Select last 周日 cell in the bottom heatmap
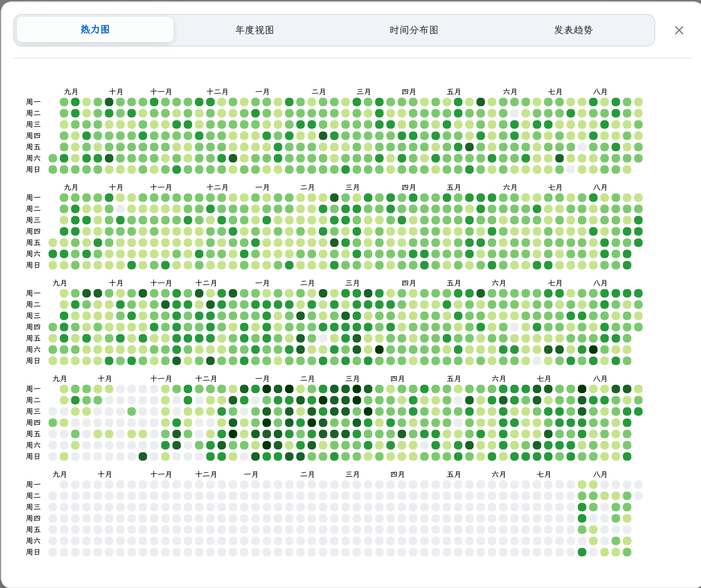This screenshot has height=588, width=701. 627,552
